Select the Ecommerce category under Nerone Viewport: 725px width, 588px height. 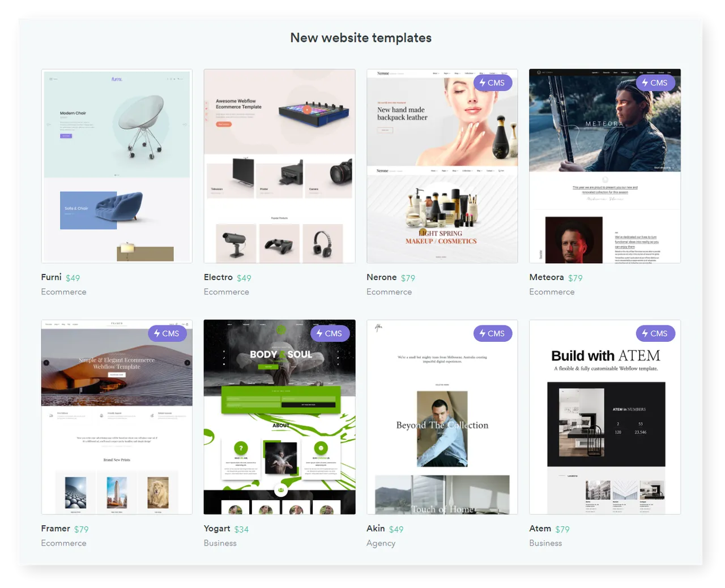[x=389, y=292]
